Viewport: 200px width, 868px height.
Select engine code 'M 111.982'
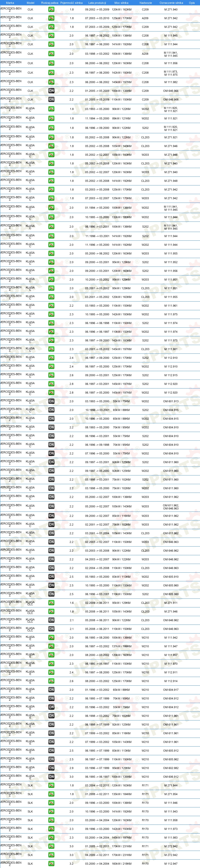point(171,82)
